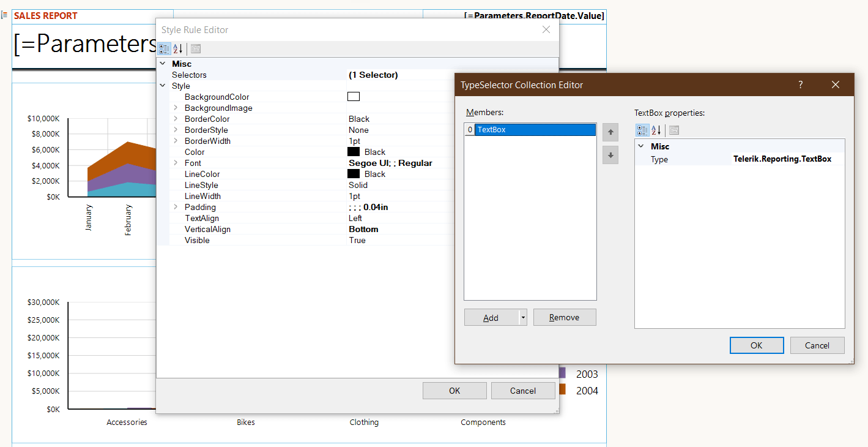Click Categorized view icon in Style Rule Editor
Screen dimensions: 868x447
165,49
